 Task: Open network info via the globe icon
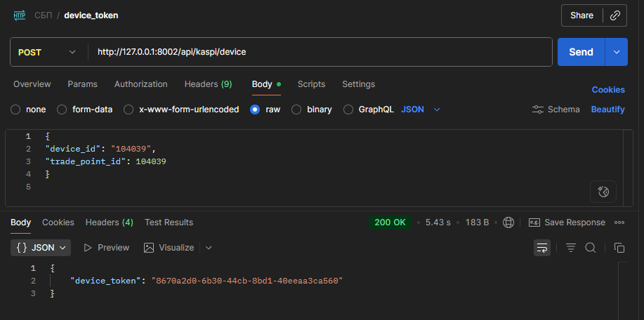pyautogui.click(x=508, y=222)
